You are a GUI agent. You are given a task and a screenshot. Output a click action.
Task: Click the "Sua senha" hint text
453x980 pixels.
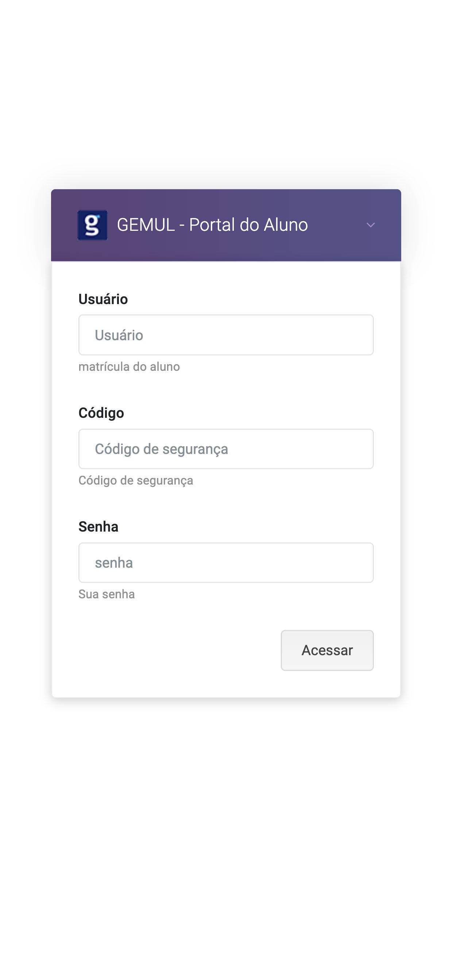pyautogui.click(x=107, y=594)
